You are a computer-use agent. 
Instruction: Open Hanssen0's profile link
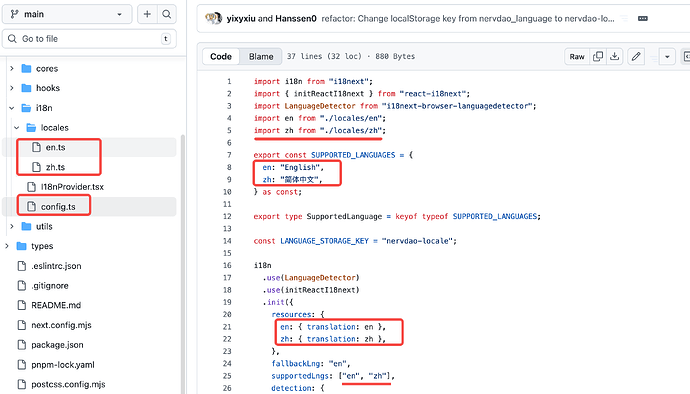click(x=296, y=18)
